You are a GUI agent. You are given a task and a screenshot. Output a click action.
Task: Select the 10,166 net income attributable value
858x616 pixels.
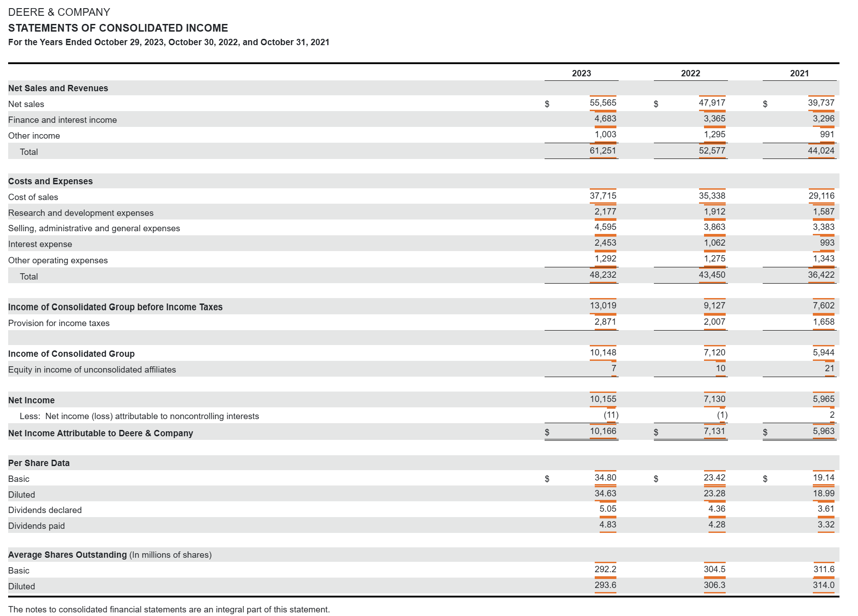click(x=603, y=431)
